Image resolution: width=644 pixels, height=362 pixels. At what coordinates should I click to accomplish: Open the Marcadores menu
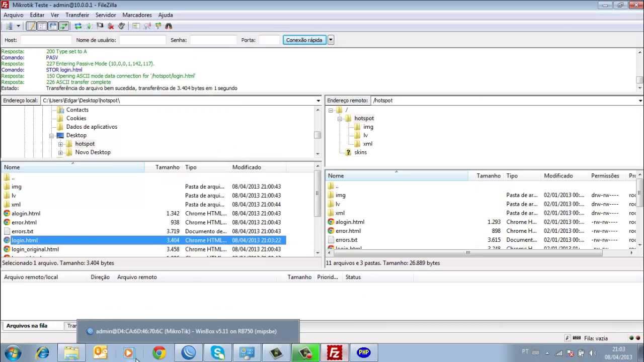tap(137, 15)
